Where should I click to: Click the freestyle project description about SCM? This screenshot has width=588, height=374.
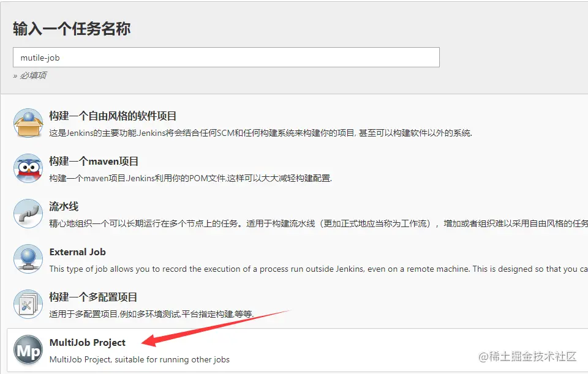pyautogui.click(x=261, y=133)
